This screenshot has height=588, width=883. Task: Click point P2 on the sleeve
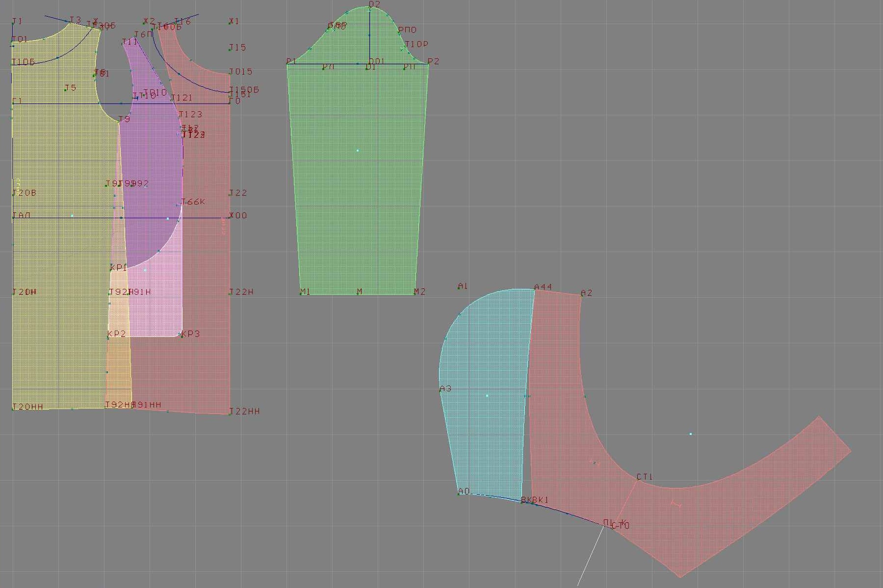point(428,64)
